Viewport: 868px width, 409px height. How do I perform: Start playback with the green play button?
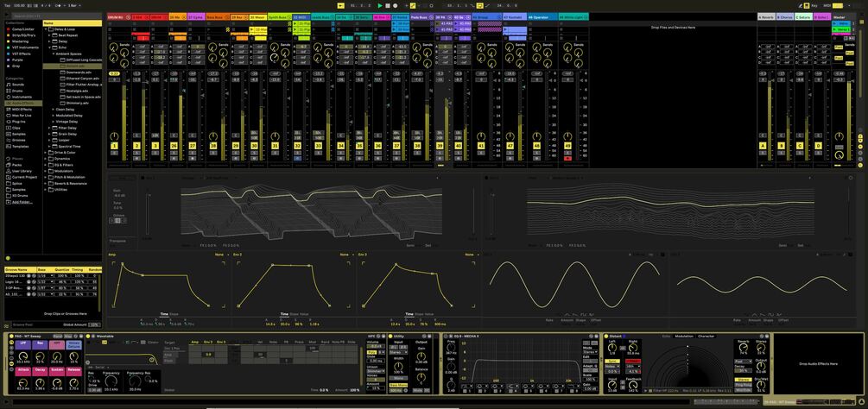pos(380,5)
